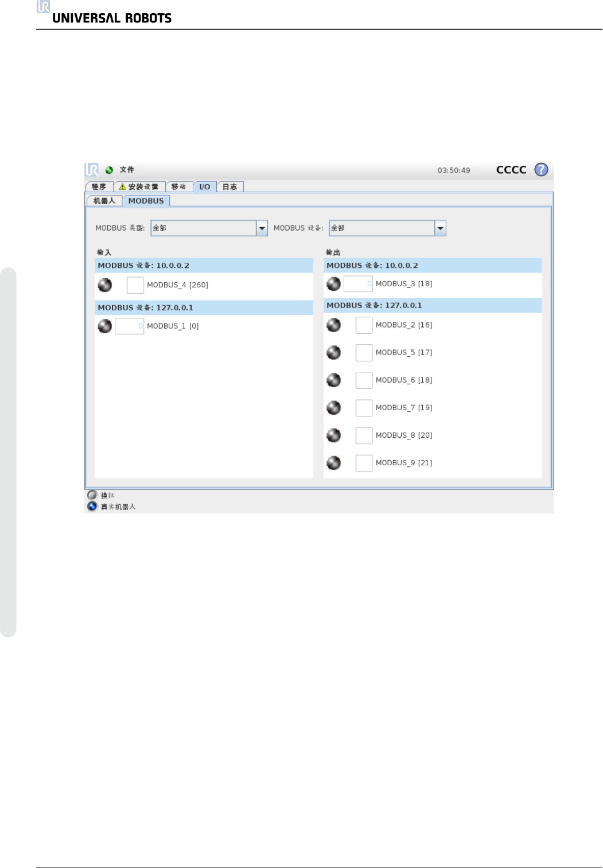Screen dimensions: 603x868
Task: Click status ball for MODBUS_1 [0]
Action: [105, 326]
